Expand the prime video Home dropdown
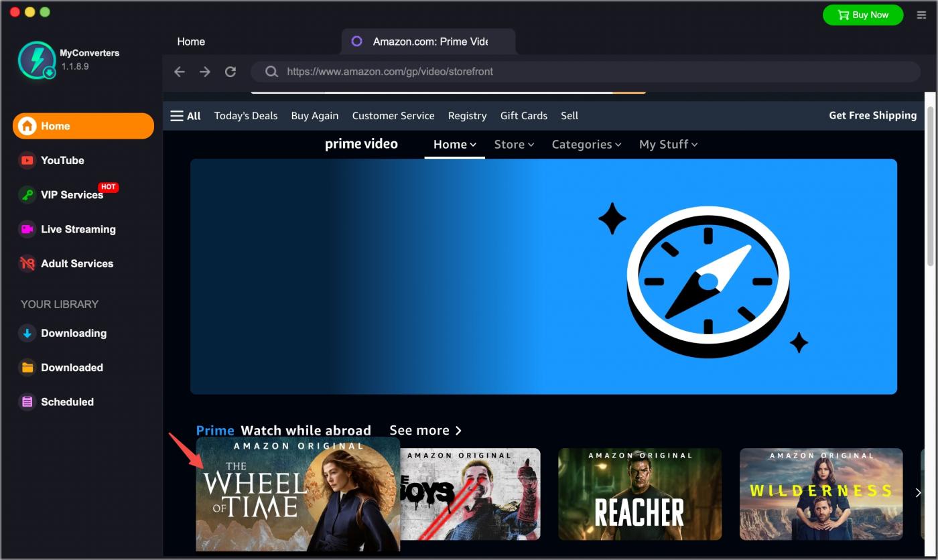Viewport: 938px width, 560px height. pos(455,144)
